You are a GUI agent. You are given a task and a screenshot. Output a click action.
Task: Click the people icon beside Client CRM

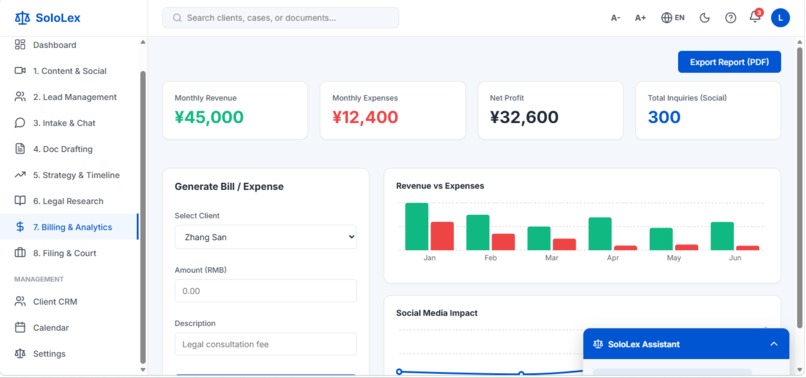point(20,301)
